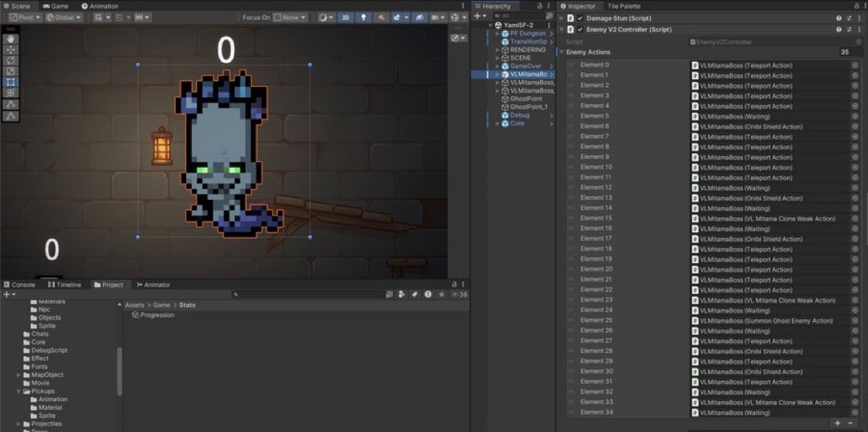
Task: Switch to the Animation tab
Action: tap(100, 6)
